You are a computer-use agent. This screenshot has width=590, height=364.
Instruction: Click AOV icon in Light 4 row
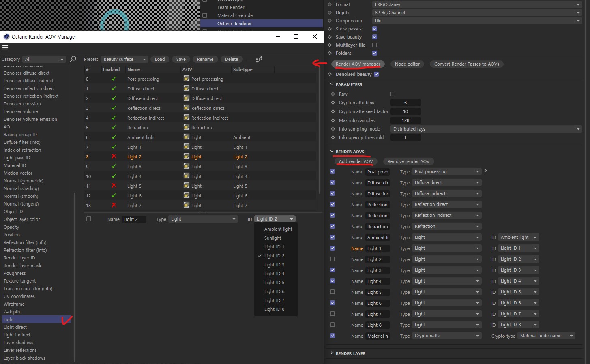[x=187, y=176]
